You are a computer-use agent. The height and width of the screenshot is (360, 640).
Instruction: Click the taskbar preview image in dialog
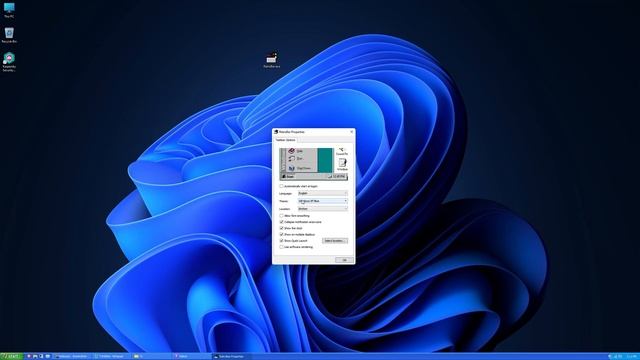click(x=313, y=164)
